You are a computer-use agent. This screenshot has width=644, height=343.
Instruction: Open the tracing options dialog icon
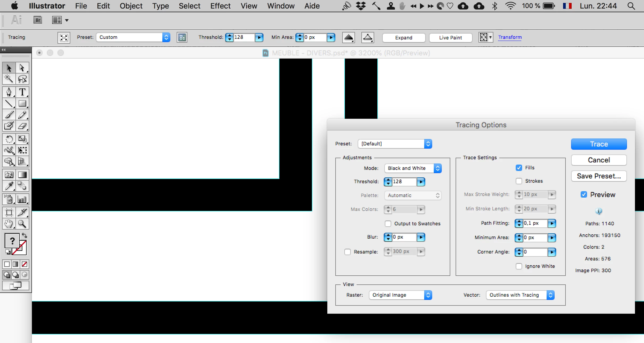point(182,37)
